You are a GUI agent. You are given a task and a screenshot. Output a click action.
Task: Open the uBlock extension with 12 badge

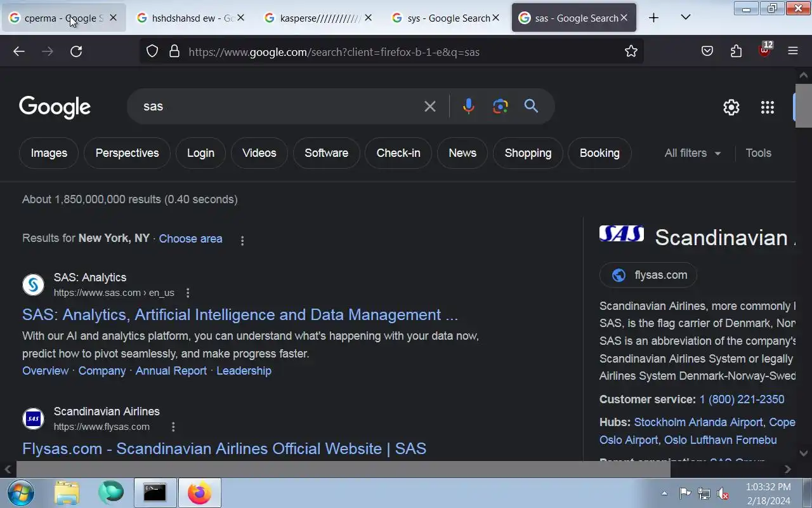[765, 50]
